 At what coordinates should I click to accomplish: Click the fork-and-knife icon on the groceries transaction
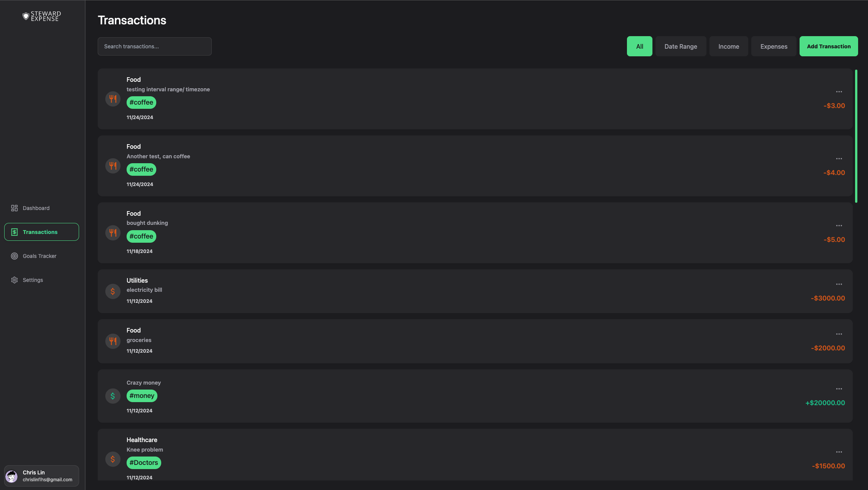[x=113, y=341]
